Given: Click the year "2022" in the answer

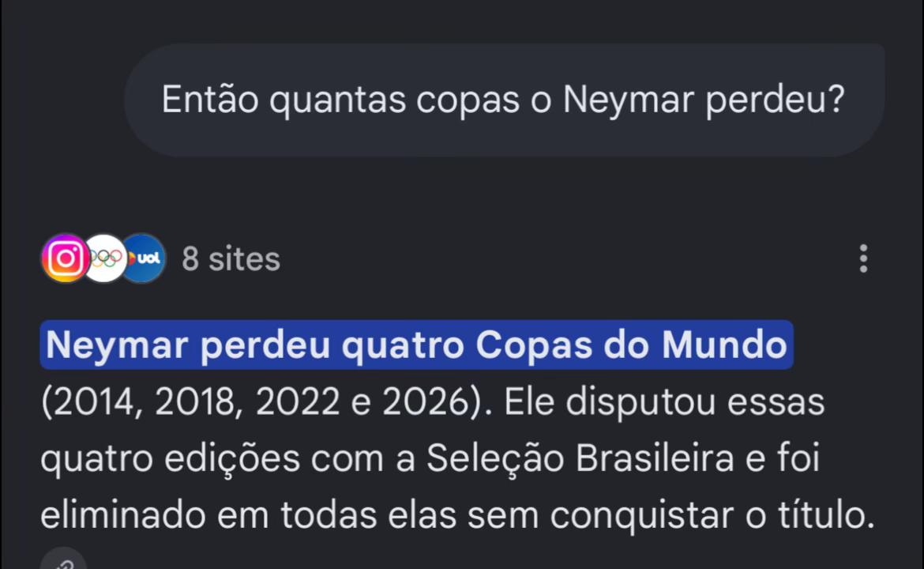Looking at the screenshot, I should click(x=298, y=402).
